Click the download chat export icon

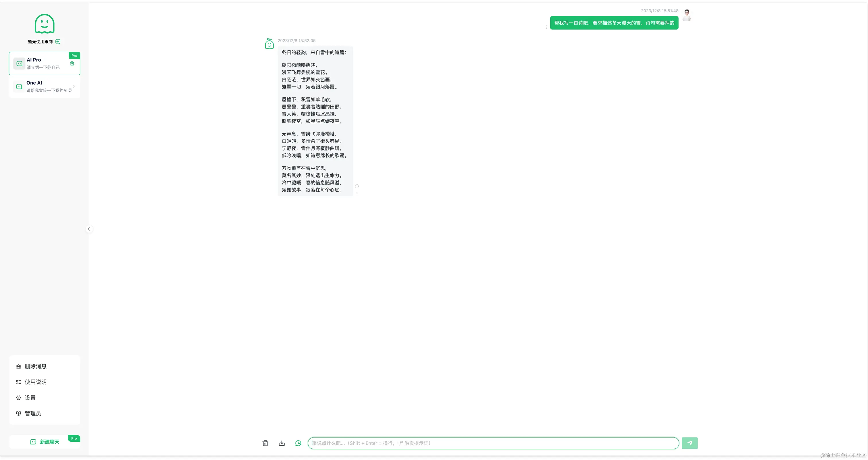(x=282, y=443)
